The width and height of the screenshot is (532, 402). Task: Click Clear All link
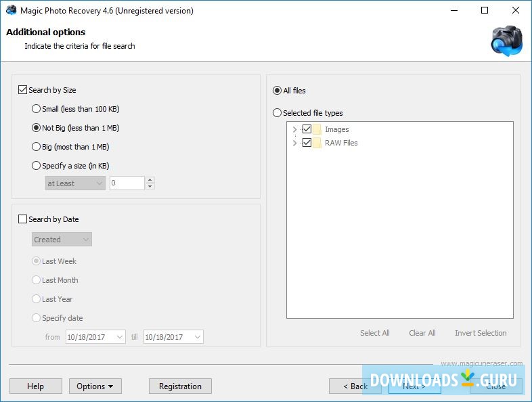(x=422, y=333)
